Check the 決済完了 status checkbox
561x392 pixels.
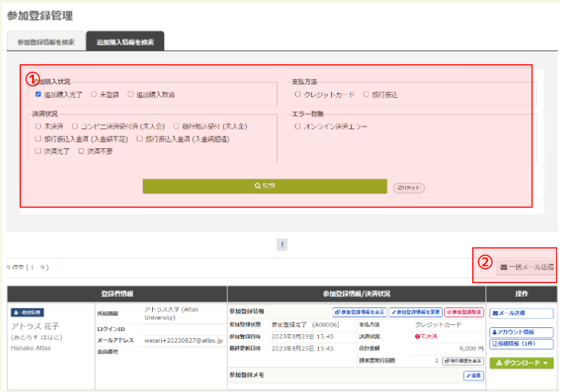coord(39,151)
